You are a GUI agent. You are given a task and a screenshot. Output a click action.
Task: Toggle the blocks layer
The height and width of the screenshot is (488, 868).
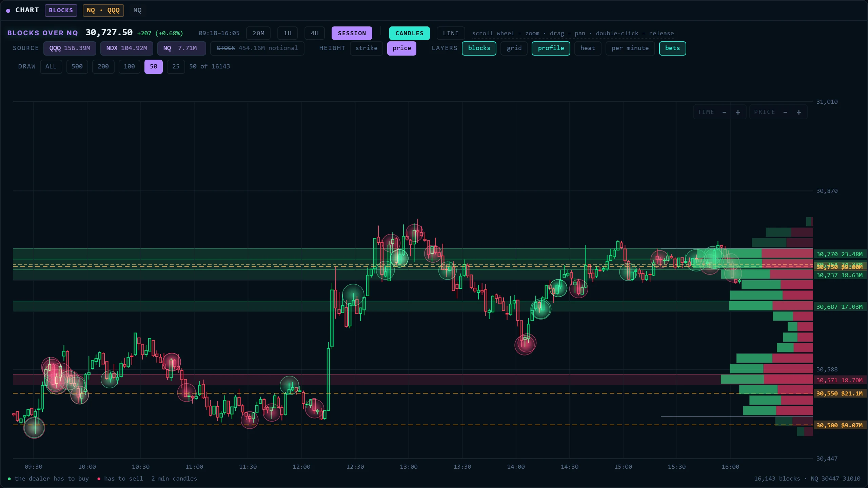coord(479,48)
